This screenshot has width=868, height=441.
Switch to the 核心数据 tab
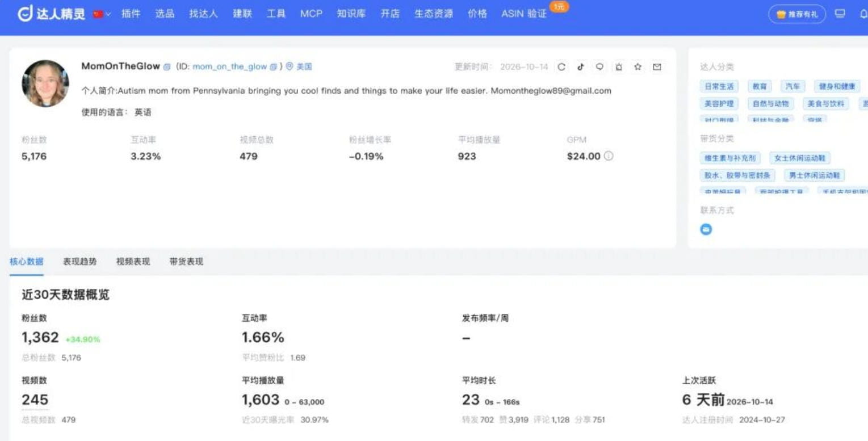[x=27, y=262]
